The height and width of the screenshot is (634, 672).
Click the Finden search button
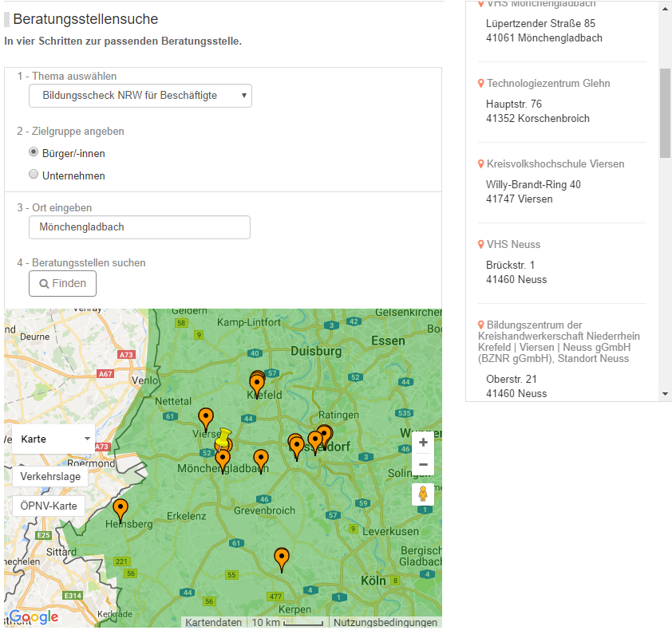[62, 284]
